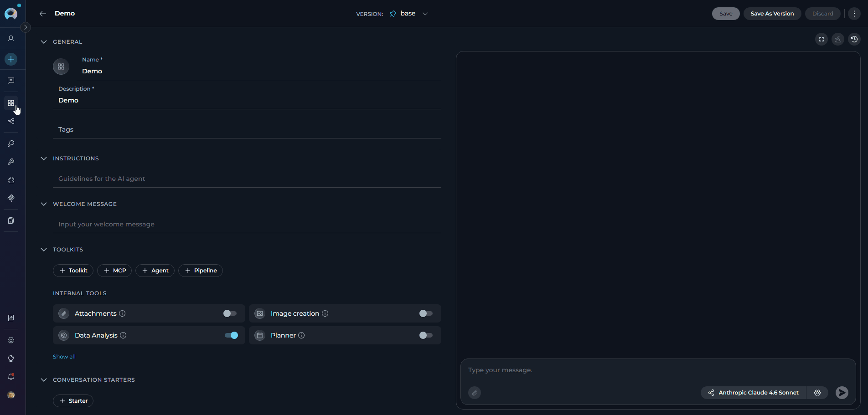This screenshot has width=868, height=415.
Task: Click the user avatar in sidebar
Action: [11, 395]
